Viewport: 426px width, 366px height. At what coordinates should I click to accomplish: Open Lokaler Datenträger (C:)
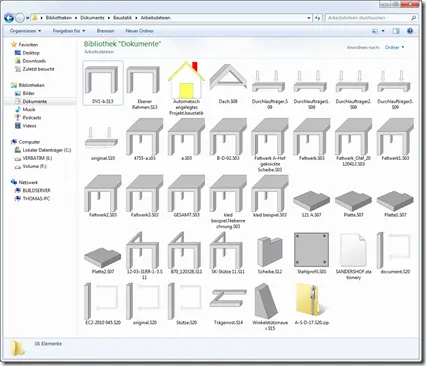click(x=46, y=150)
